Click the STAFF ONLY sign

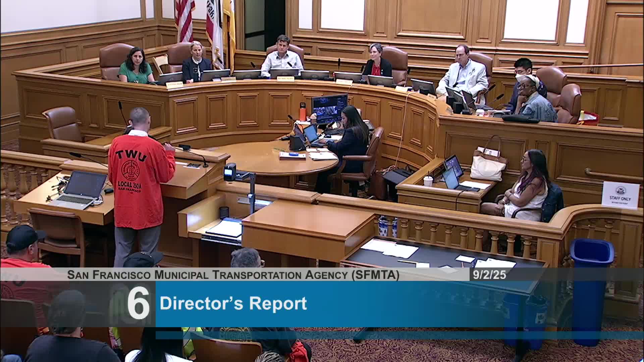coord(620,195)
